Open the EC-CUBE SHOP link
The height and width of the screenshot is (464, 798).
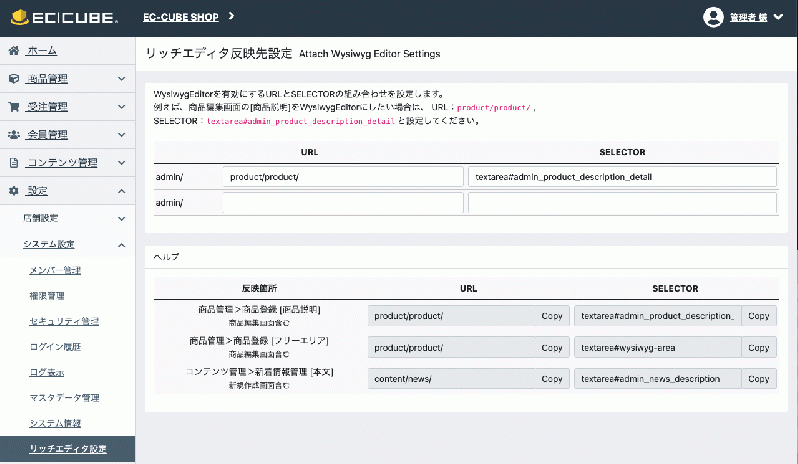tap(181, 17)
